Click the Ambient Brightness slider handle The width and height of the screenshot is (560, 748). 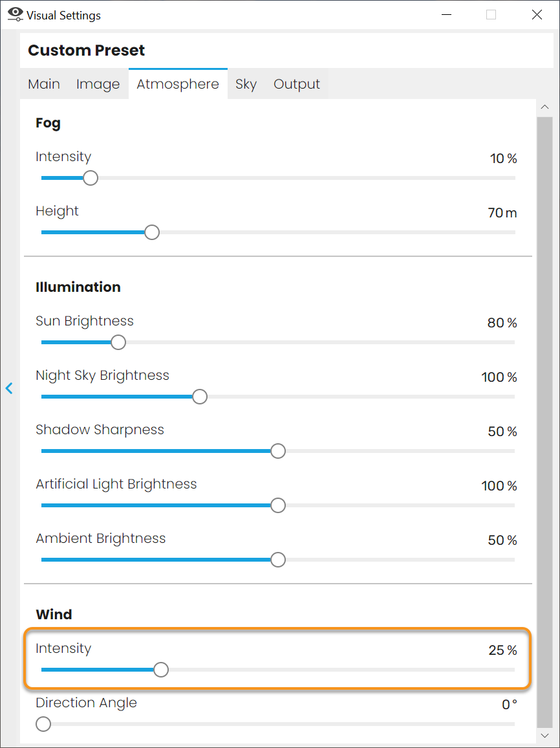(x=278, y=560)
